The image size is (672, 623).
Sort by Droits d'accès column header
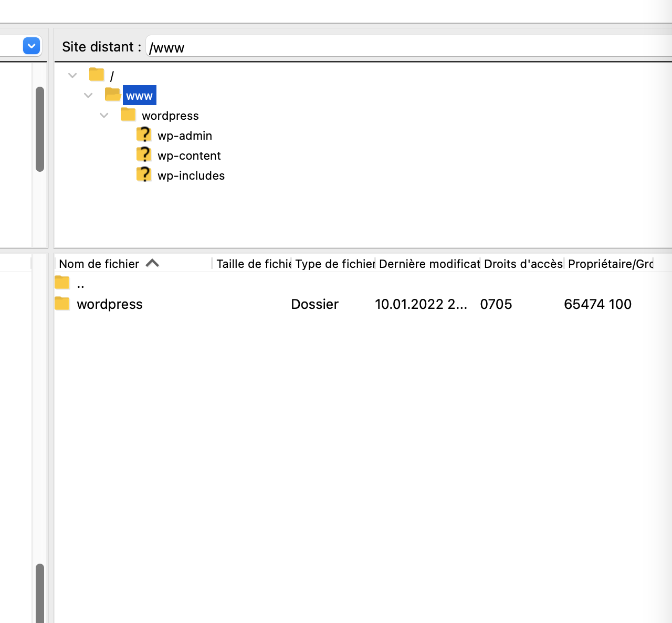point(523,264)
